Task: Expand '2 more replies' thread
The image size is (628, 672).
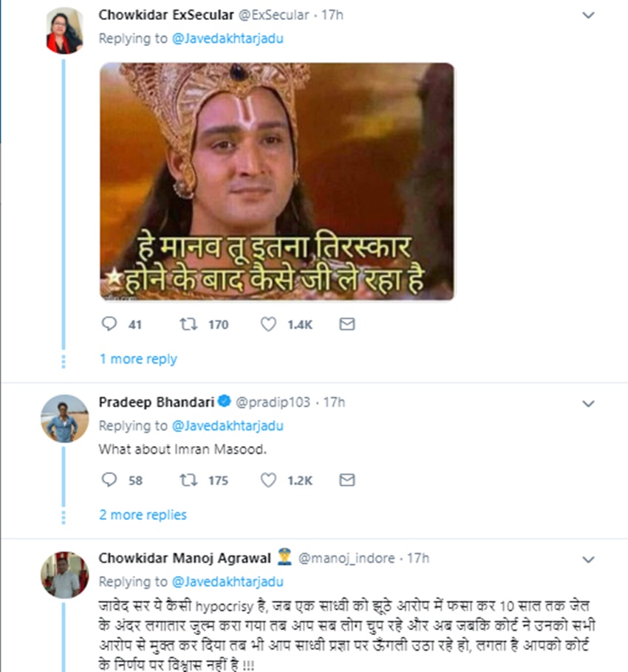Action: coord(143,515)
